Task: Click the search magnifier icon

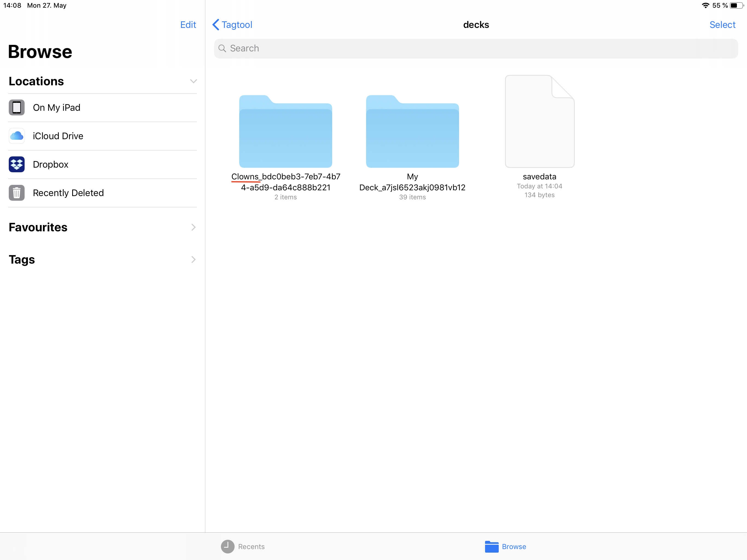Action: coord(222,48)
